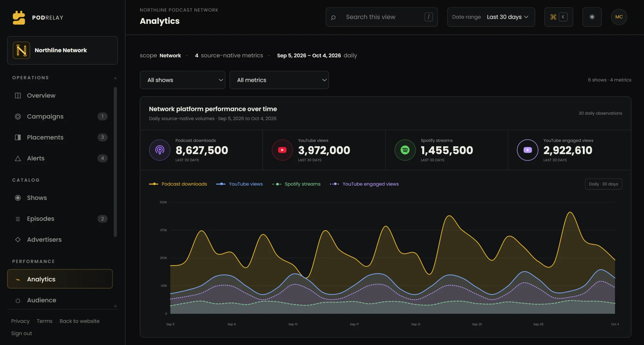The height and width of the screenshot is (345, 644).
Task: Click the Overview sidebar icon
Action: 18,96
